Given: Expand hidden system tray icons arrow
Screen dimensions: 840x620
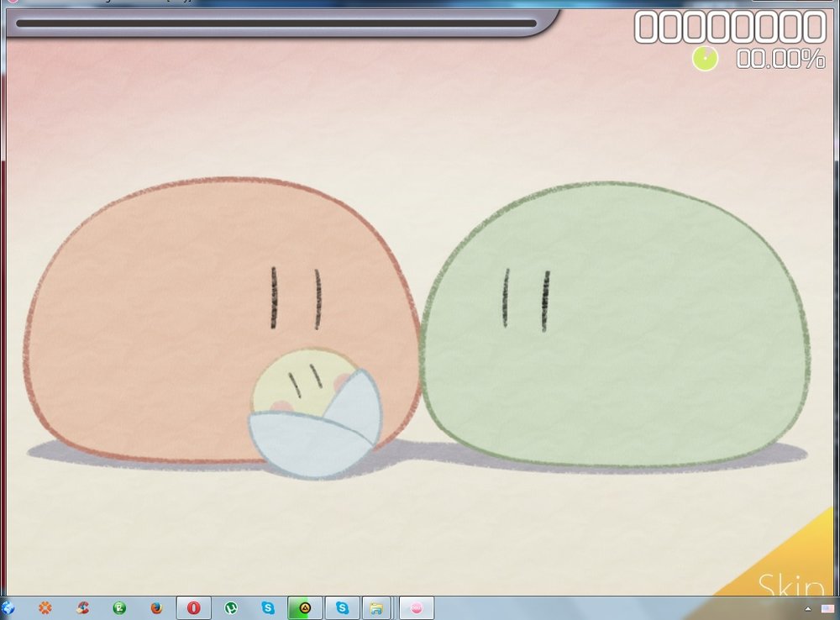Looking at the screenshot, I should [x=807, y=608].
